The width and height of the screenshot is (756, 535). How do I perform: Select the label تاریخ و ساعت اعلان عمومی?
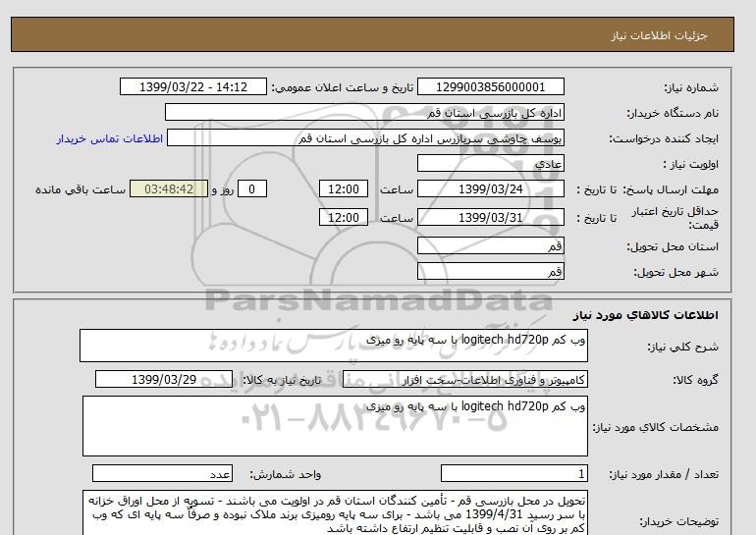click(343, 87)
